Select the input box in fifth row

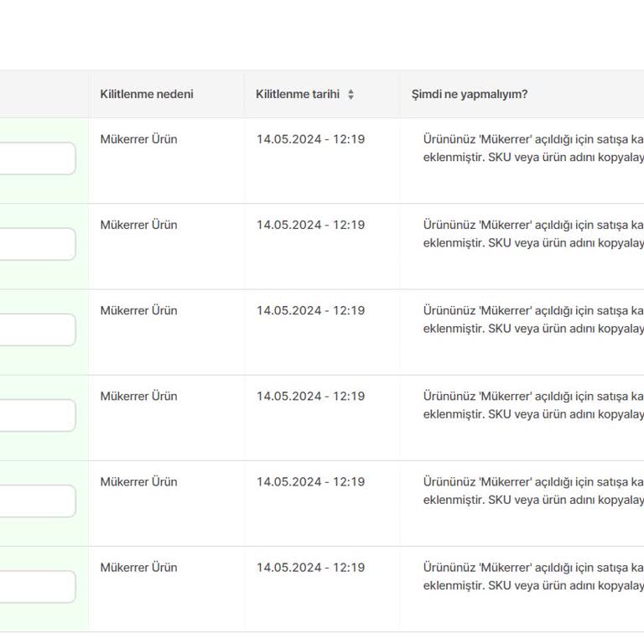coord(37,501)
